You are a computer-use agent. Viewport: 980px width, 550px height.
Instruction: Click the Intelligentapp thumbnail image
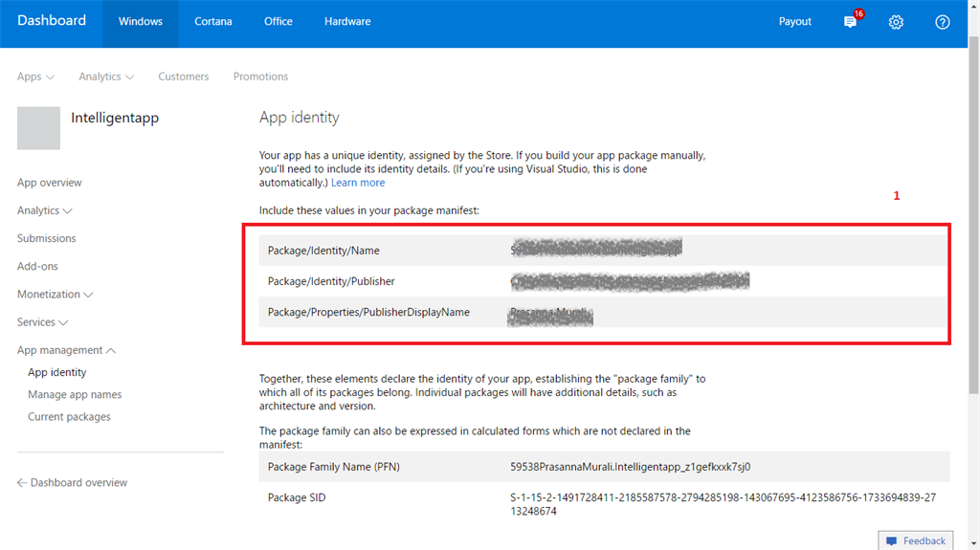(x=38, y=128)
